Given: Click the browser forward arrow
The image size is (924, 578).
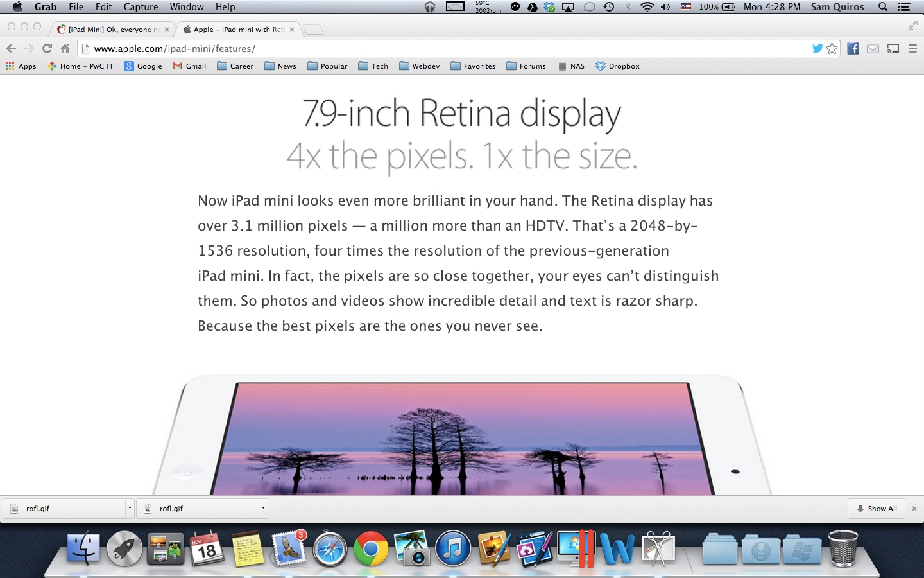Looking at the screenshot, I should pyautogui.click(x=29, y=48).
